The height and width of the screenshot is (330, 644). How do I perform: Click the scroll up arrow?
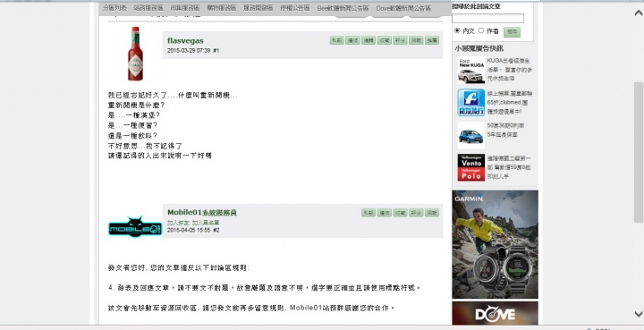[x=639, y=13]
